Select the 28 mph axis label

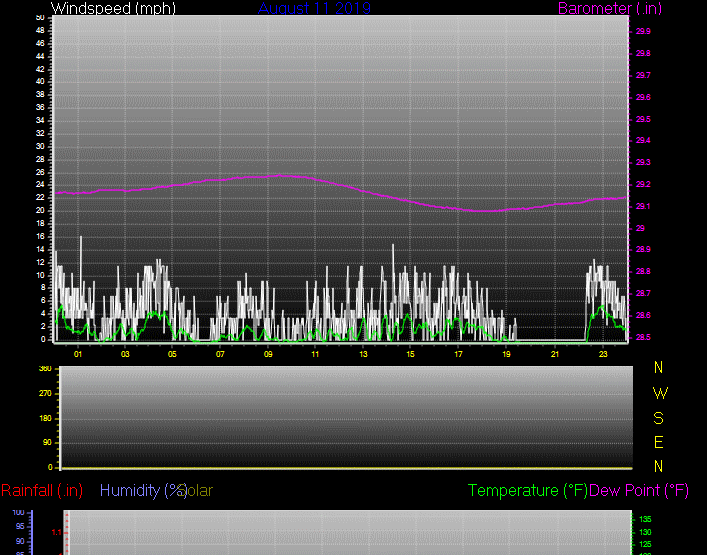pos(41,159)
